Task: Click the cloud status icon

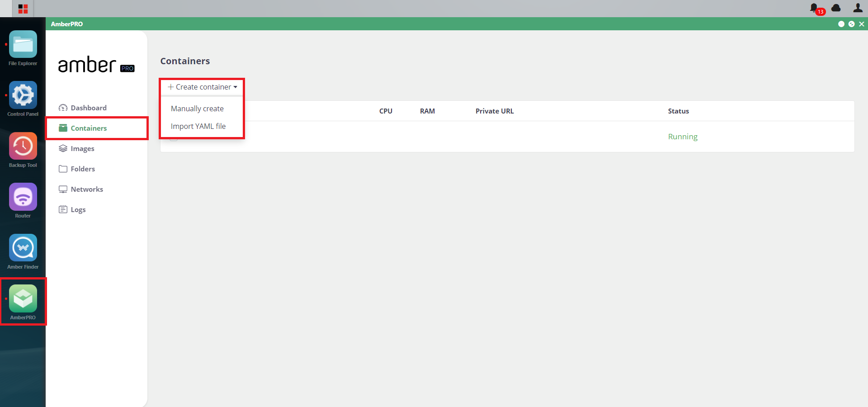Action: (836, 8)
